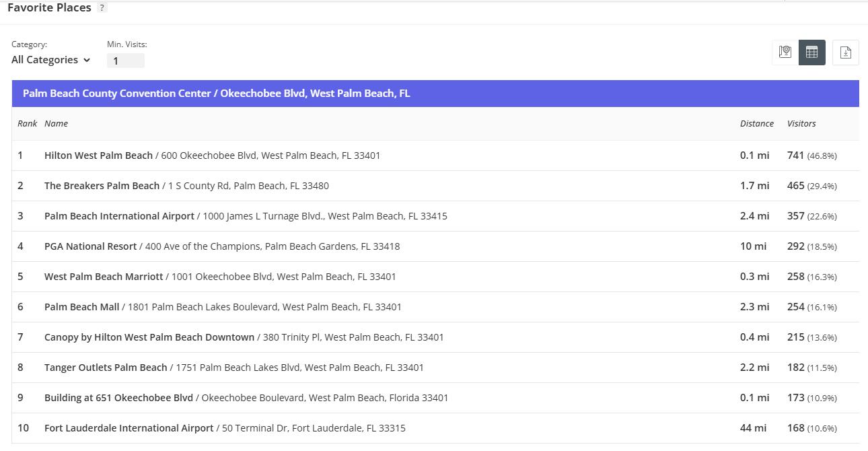The image size is (868, 451).
Task: Switch to table view
Action: pos(811,53)
